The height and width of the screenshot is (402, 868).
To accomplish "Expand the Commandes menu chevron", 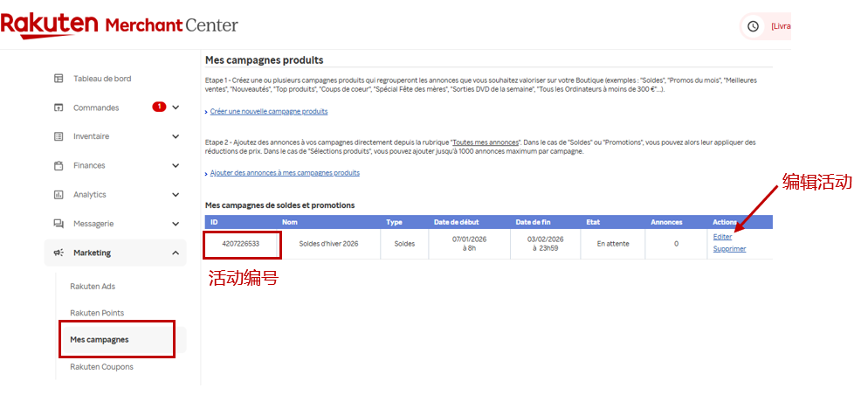I will tap(176, 107).
